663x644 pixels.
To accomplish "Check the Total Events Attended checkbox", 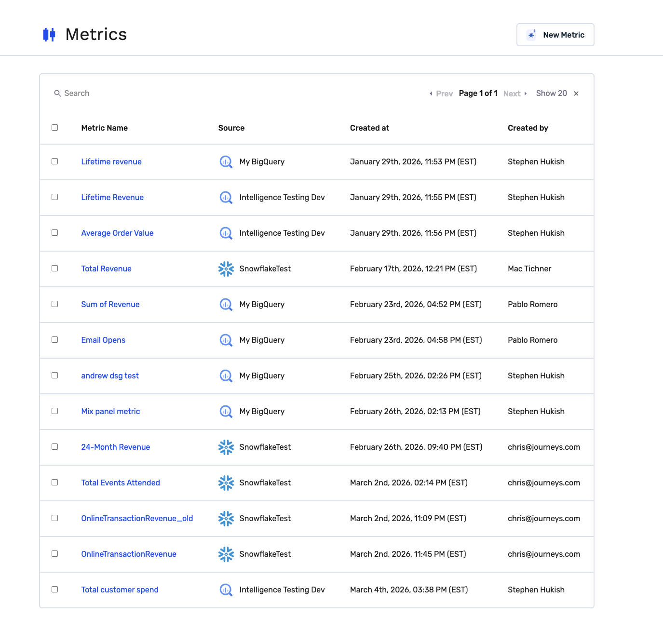I will click(55, 483).
